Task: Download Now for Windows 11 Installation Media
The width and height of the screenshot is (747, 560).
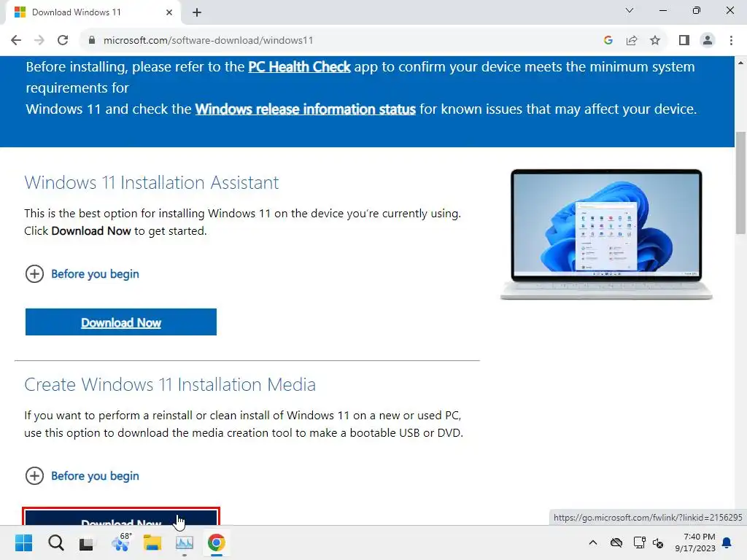Action: [x=121, y=518]
